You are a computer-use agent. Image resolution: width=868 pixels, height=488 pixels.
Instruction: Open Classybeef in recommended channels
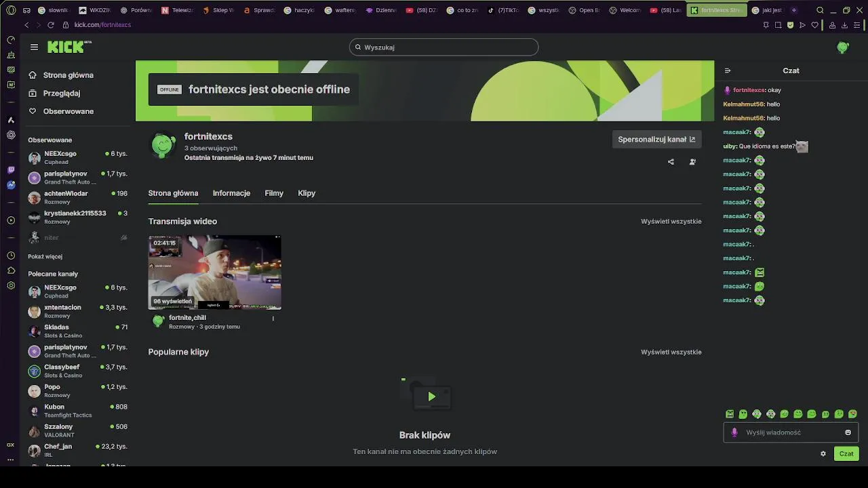click(x=77, y=371)
